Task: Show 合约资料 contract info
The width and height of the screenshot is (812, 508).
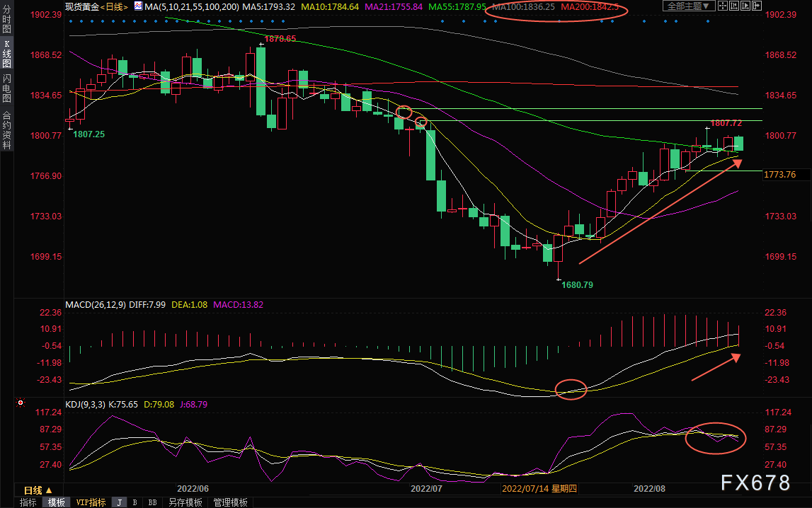Action: pos(6,130)
